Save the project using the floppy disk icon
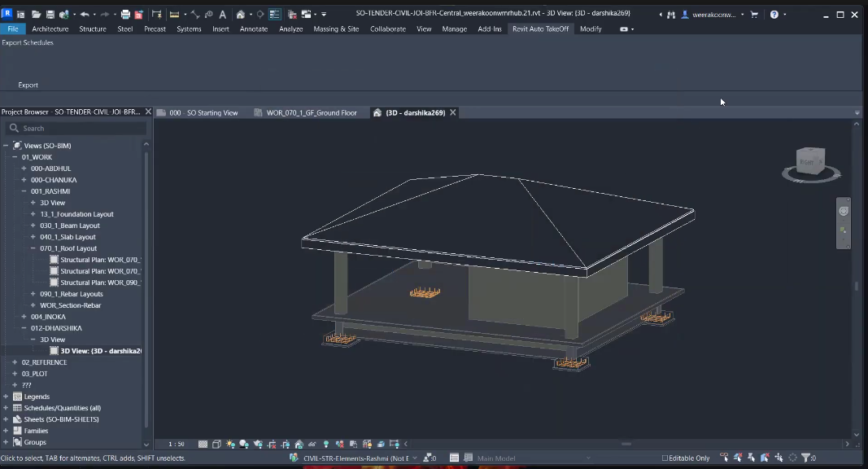Viewport: 868px width, 469px height. point(50,15)
